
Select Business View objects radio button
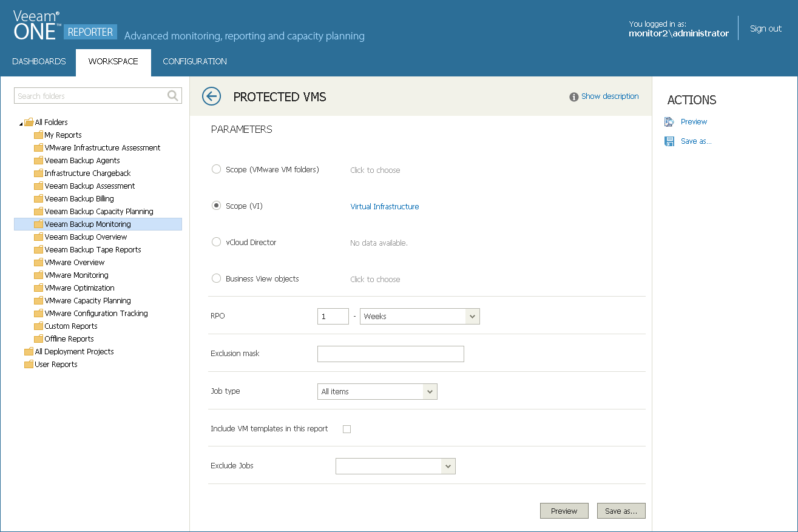pyautogui.click(x=216, y=278)
